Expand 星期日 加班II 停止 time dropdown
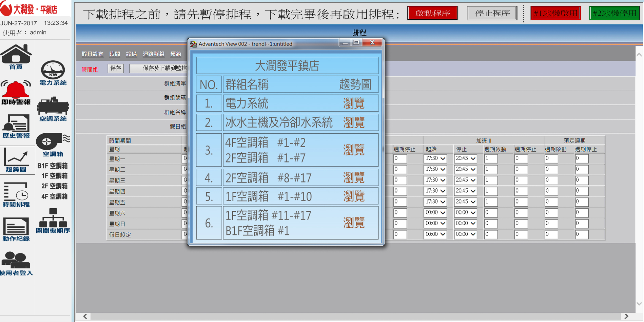The height and width of the screenshot is (322, 644). point(466,224)
